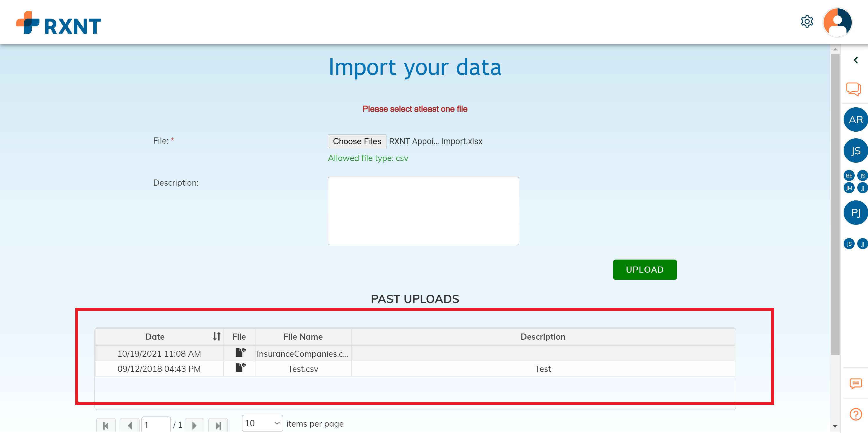Open the message feedback icon
This screenshot has width=868, height=433.
point(856,383)
